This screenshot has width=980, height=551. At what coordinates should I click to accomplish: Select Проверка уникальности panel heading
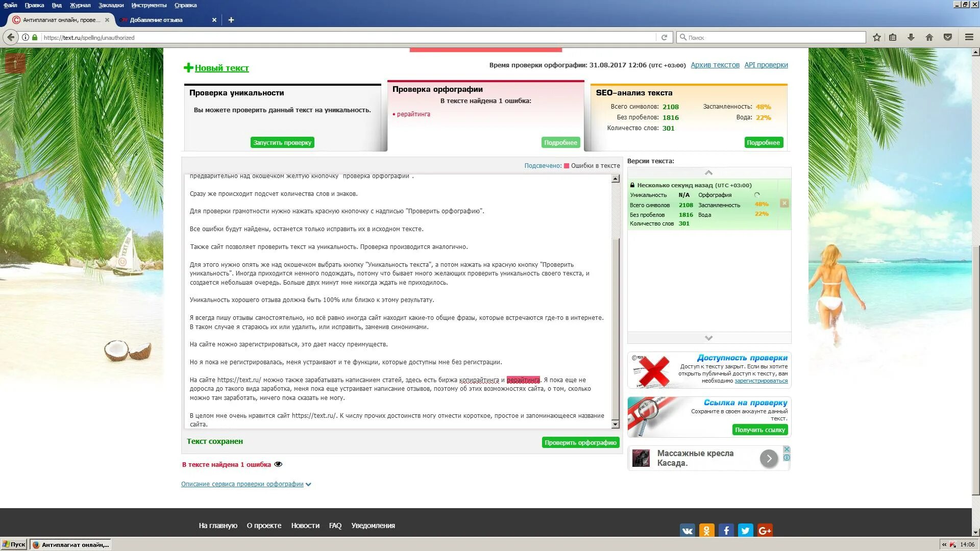236,93
